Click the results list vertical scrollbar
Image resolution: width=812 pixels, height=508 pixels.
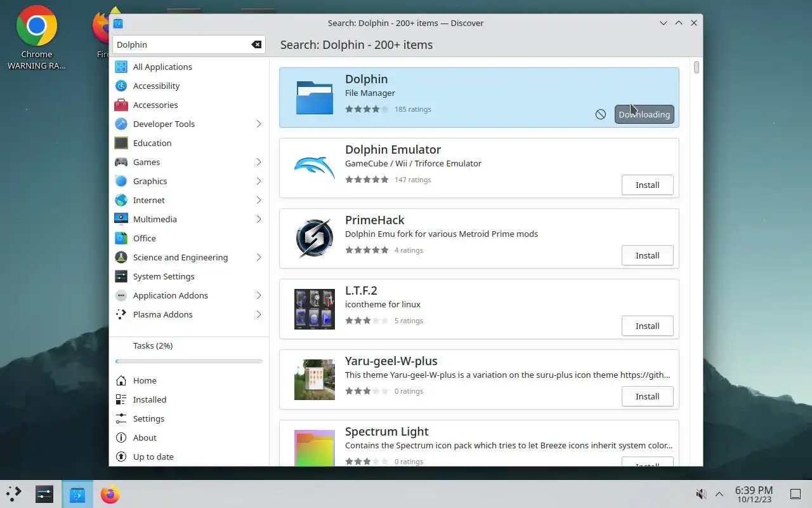click(x=697, y=67)
